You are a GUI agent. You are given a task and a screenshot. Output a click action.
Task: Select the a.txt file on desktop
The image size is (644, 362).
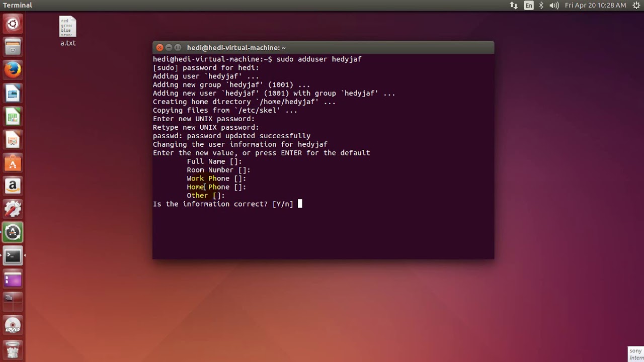click(68, 31)
